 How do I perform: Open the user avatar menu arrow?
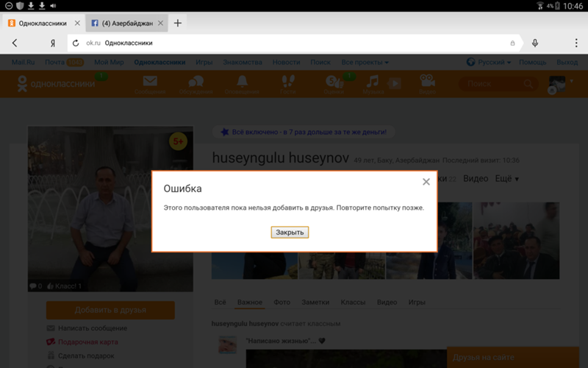(572, 81)
